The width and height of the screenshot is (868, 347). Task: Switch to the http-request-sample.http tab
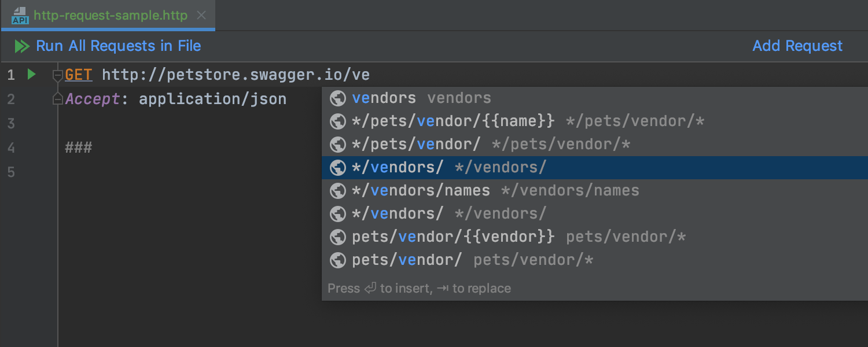click(110, 16)
